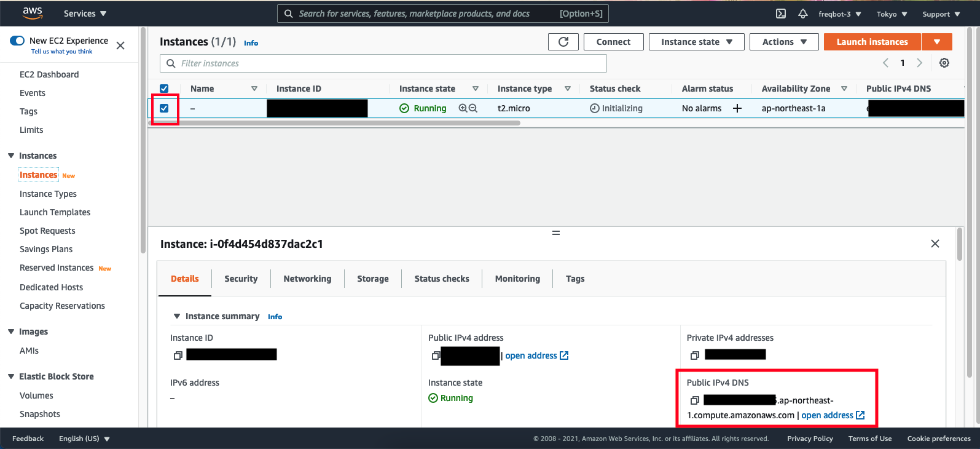The image size is (980, 449).
Task: Open the Support dropdown menu
Action: pos(941,14)
